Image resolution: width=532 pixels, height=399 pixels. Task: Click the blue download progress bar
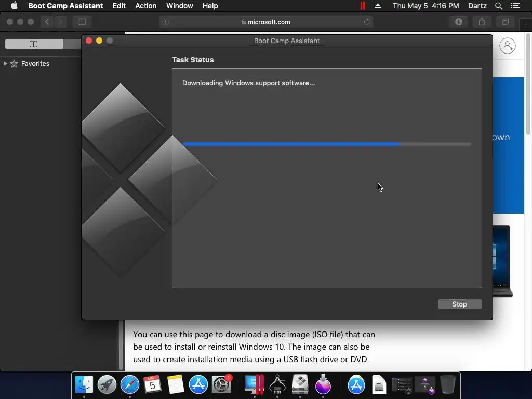tap(327, 144)
